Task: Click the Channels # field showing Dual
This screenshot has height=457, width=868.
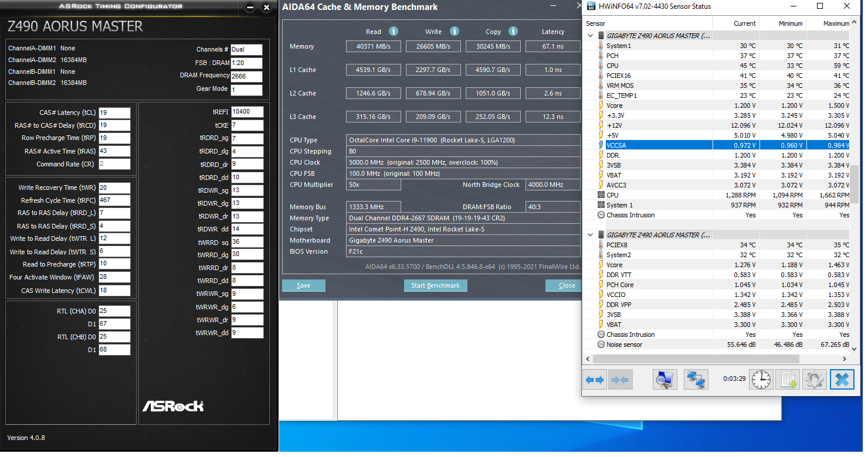Action: 246,50
